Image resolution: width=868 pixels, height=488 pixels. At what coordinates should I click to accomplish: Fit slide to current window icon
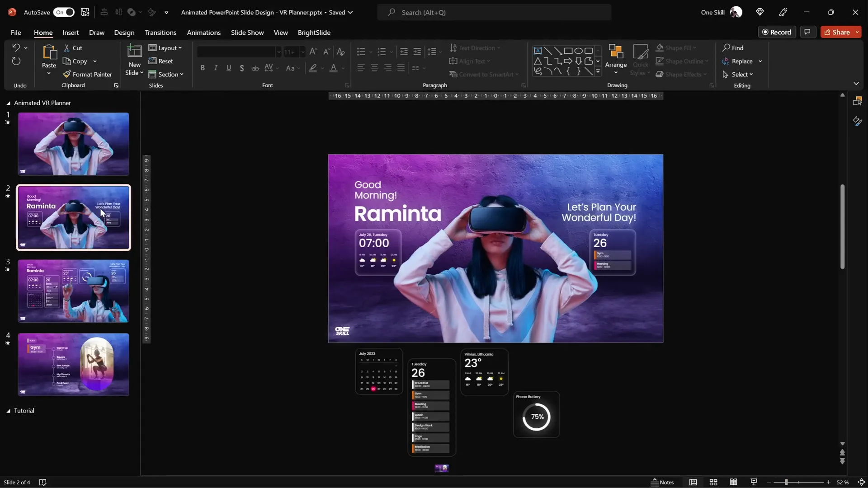[861, 482]
